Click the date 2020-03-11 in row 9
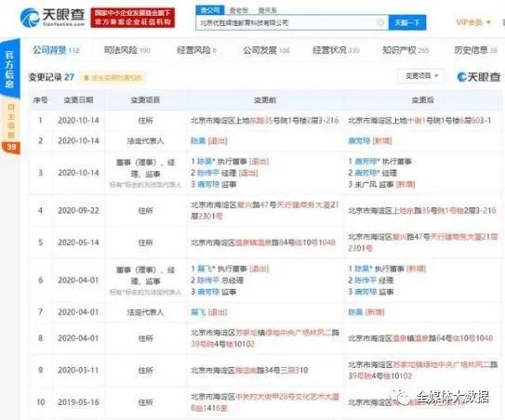This screenshot has height=420, width=505. coord(78,370)
